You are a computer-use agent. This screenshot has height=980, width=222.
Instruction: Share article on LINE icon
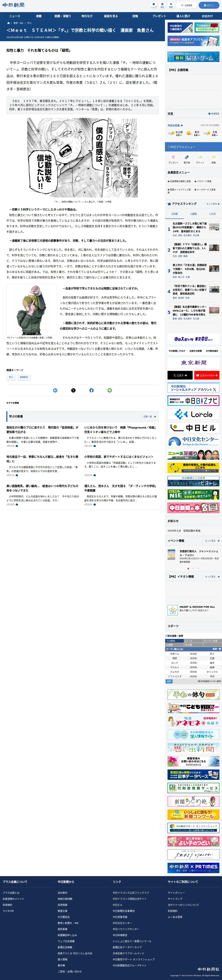point(110,390)
